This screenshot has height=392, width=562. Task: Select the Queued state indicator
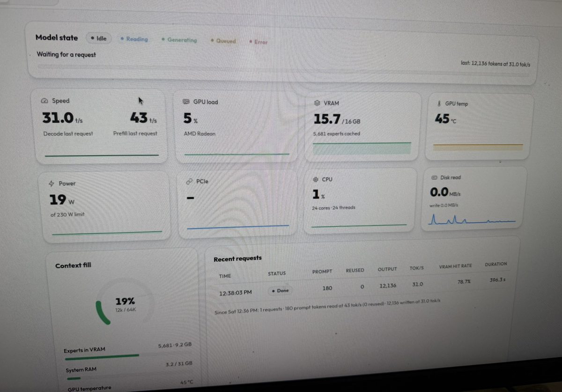223,41
